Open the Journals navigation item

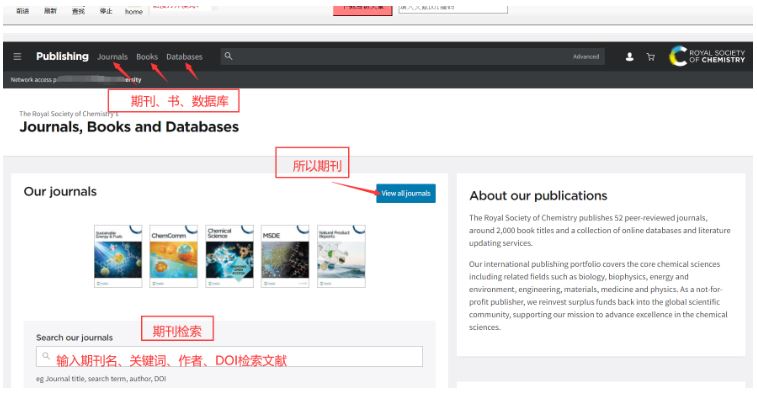tap(112, 57)
